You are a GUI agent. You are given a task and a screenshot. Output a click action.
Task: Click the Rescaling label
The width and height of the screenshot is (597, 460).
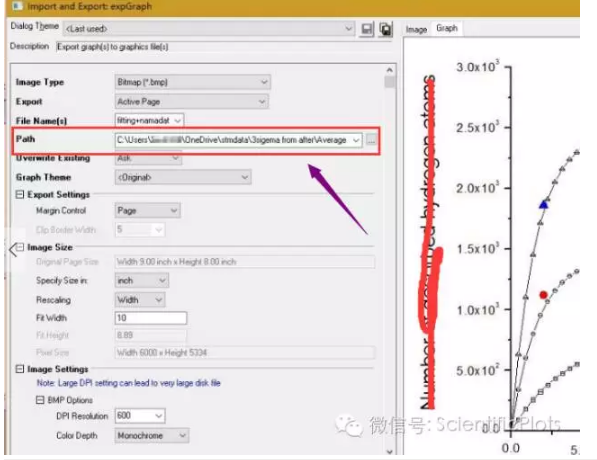(x=53, y=300)
